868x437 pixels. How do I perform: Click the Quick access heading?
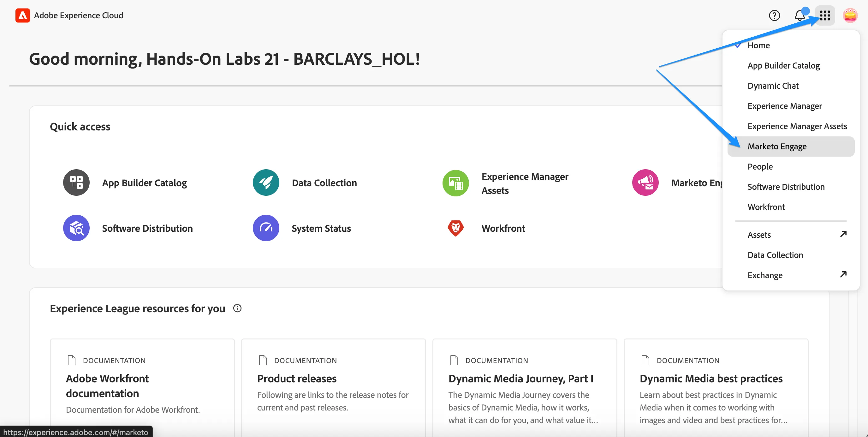(80, 126)
